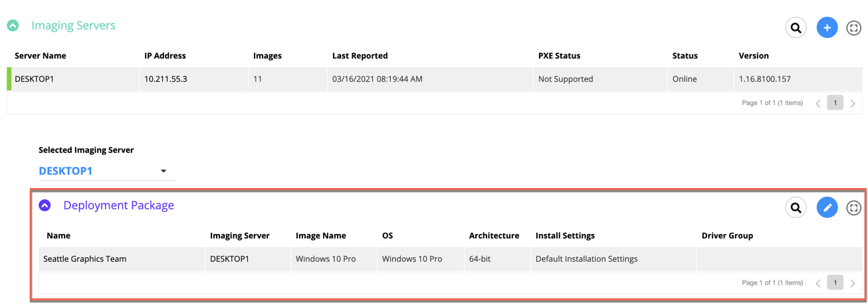Select page 1 in Imaging Servers pager
This screenshot has width=868, height=307.
pyautogui.click(x=835, y=103)
